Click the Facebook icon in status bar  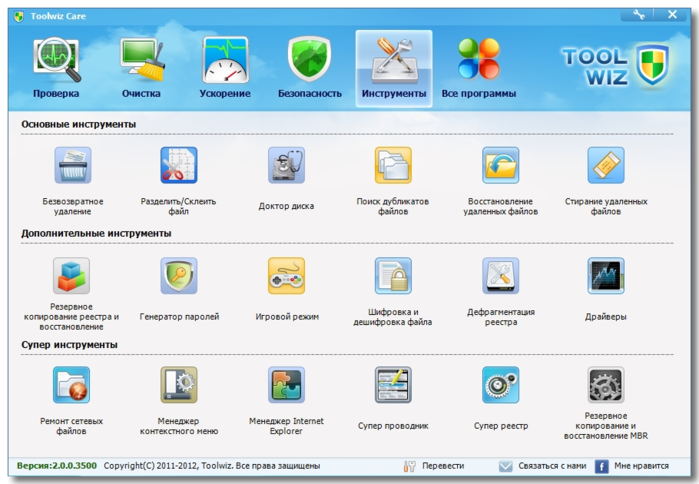(x=601, y=467)
